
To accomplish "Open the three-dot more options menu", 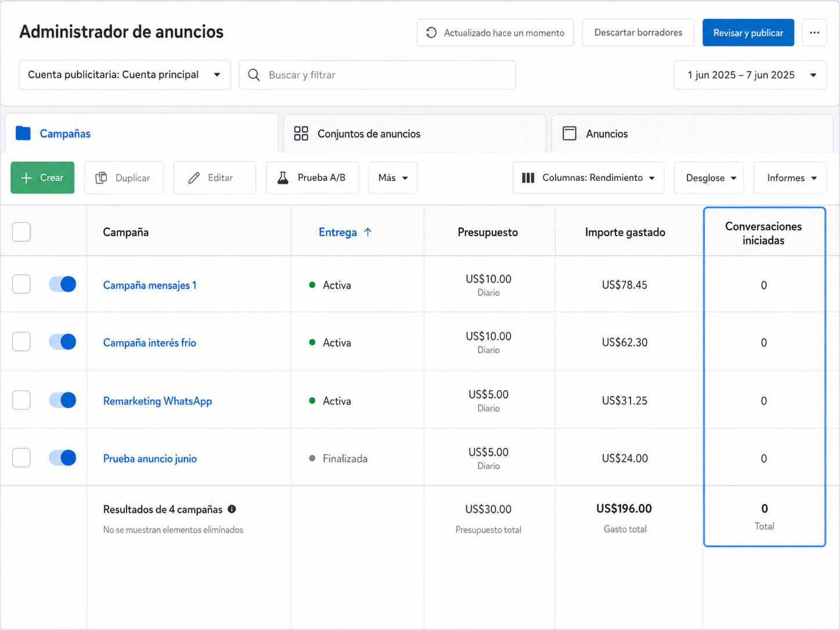I will tap(814, 32).
